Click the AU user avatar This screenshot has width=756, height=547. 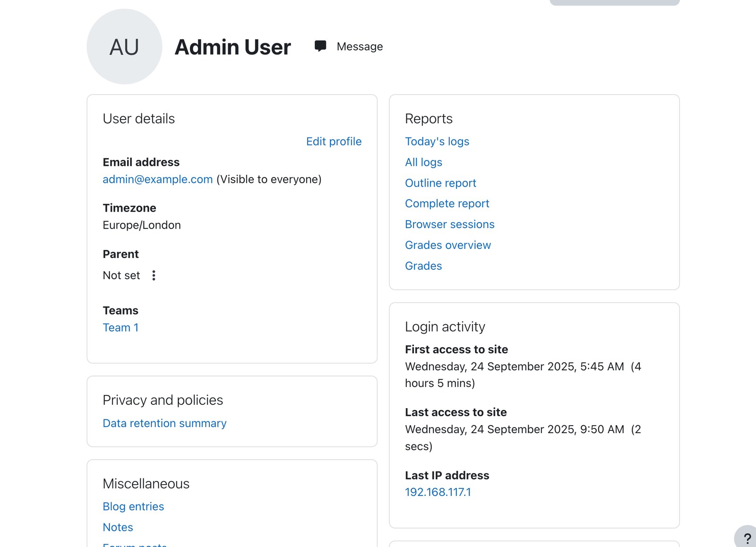[x=124, y=47]
